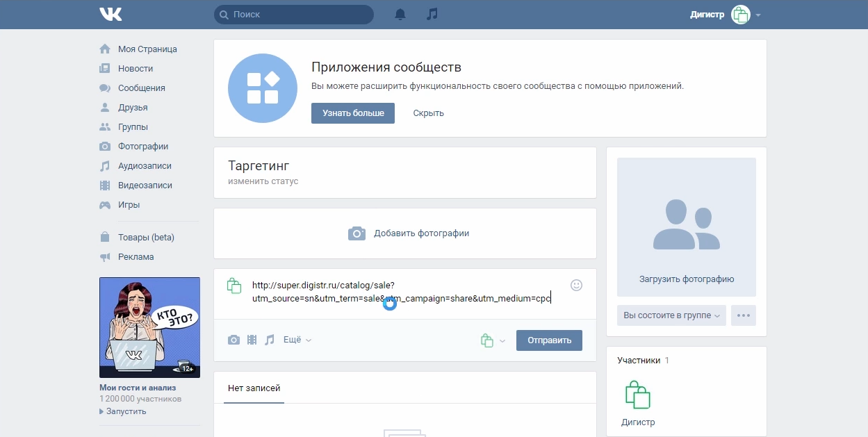Open Реклама in sidebar
Image resolution: width=868 pixels, height=437 pixels.
(136, 257)
